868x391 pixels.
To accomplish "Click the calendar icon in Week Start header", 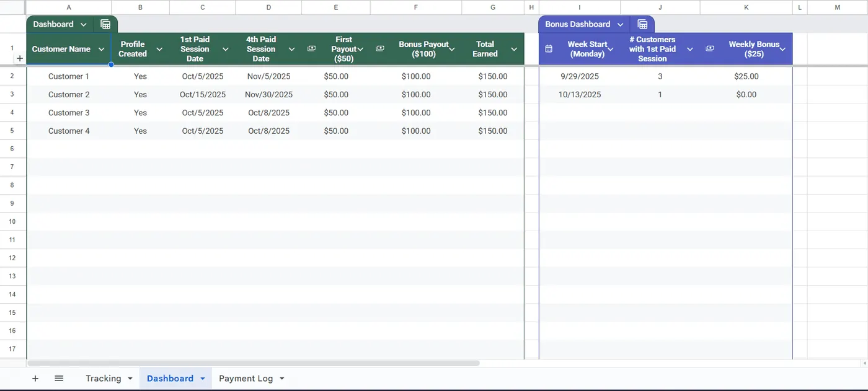I will (549, 49).
